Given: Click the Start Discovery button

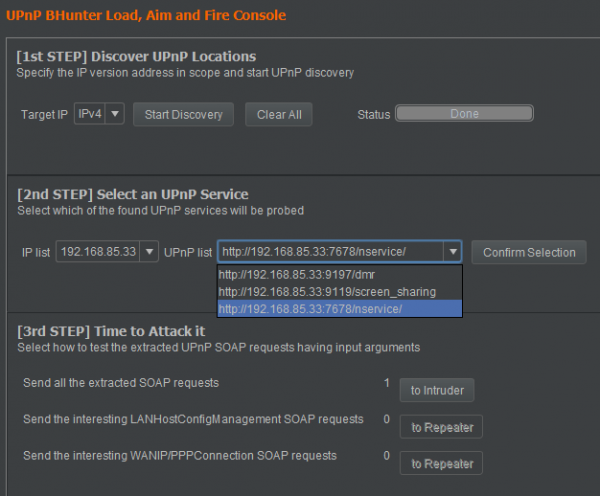Looking at the screenshot, I should 183,114.
